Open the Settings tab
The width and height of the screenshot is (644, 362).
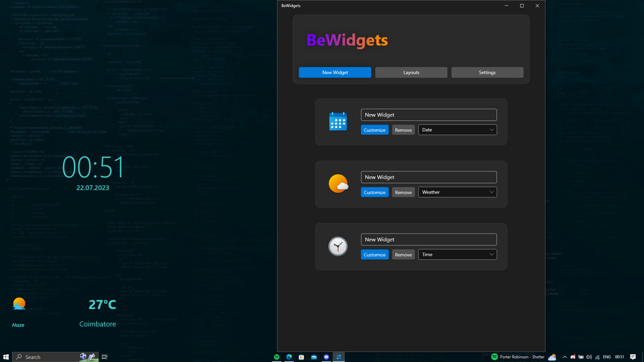pyautogui.click(x=487, y=72)
